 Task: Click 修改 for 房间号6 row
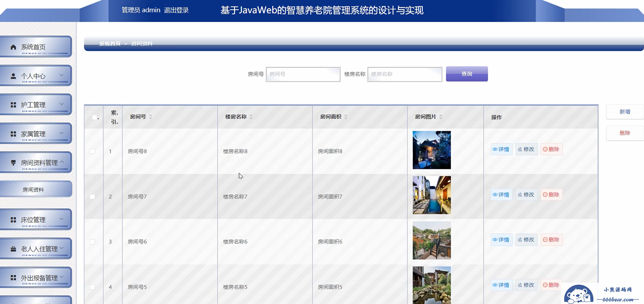[x=526, y=240]
